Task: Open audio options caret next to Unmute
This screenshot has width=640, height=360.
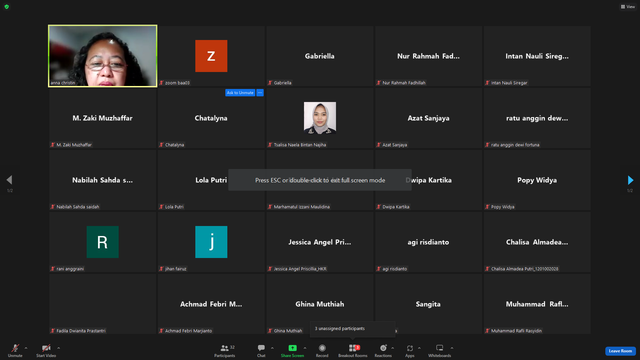Action: click(x=26, y=348)
